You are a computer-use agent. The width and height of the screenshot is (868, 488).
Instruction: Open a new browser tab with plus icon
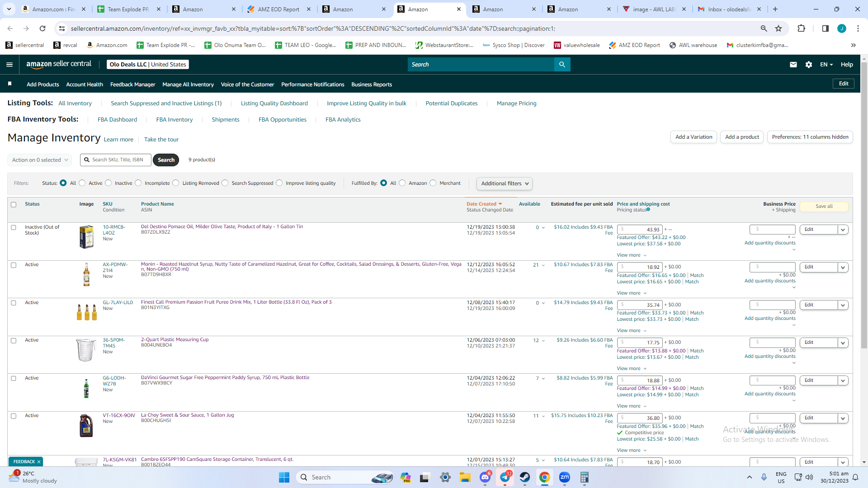[x=775, y=9]
